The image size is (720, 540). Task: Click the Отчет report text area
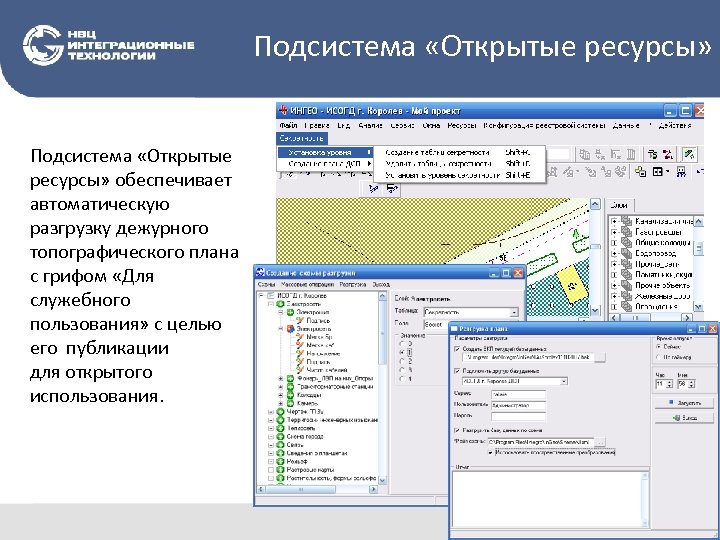click(551, 499)
